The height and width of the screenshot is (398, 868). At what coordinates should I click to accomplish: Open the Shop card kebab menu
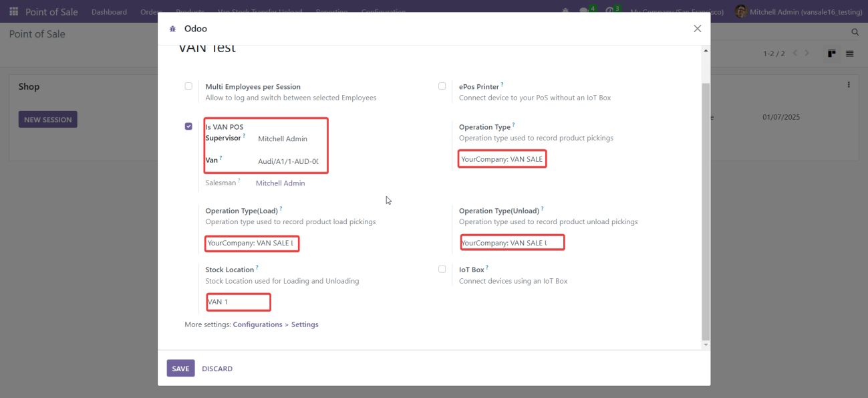849,85
